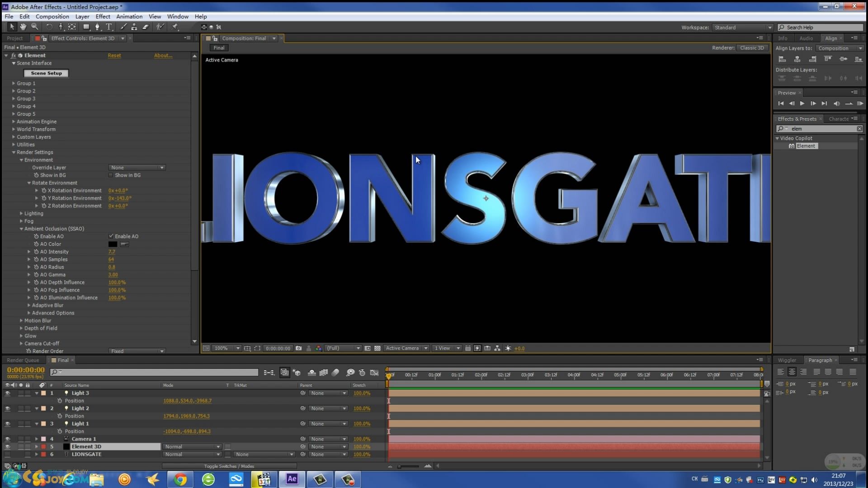Open the Animation menu
This screenshot has width=868, height=488.
[x=129, y=16]
